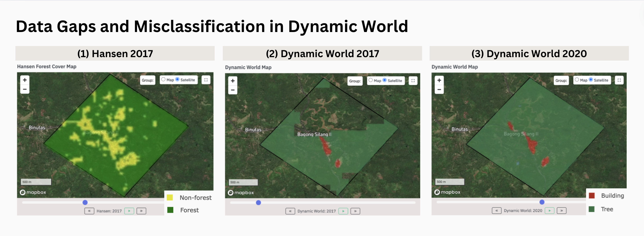Step back from Dynamic World: 2017
Screen dimensions: 644x236
point(290,211)
